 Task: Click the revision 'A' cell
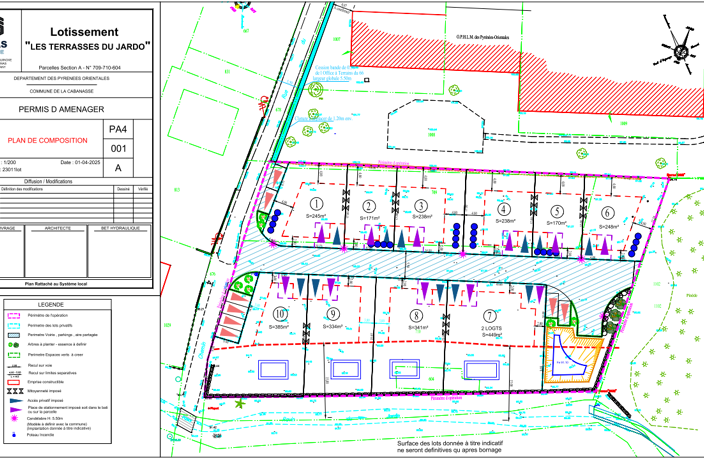118,168
